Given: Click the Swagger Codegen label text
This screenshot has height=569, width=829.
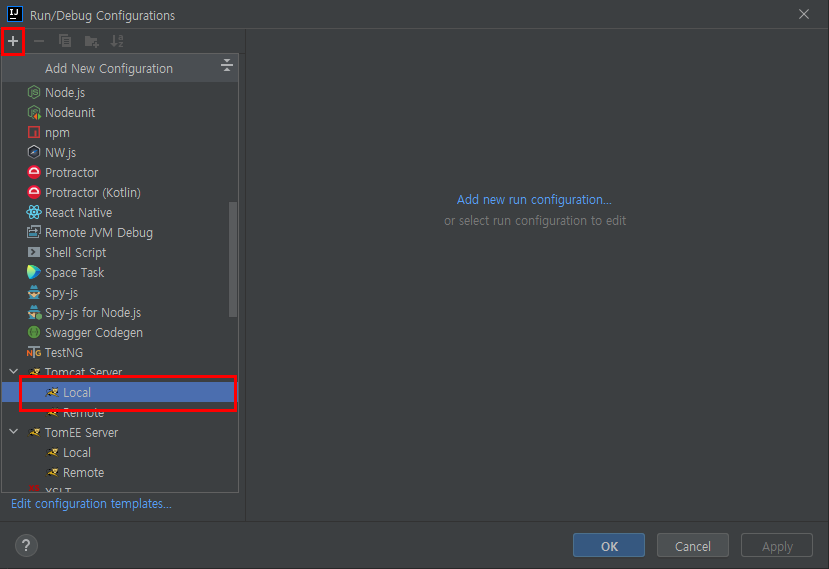Looking at the screenshot, I should 94,333.
